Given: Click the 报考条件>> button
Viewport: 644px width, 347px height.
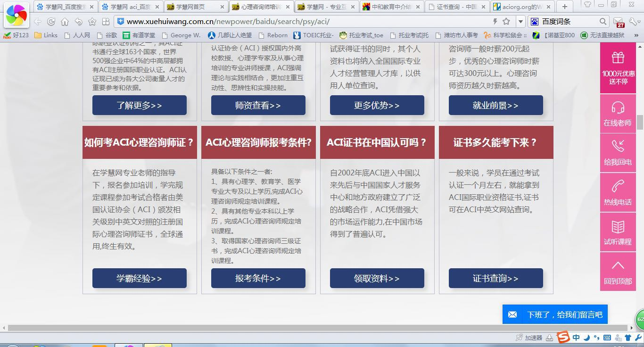Looking at the screenshot, I should pyautogui.click(x=258, y=278).
